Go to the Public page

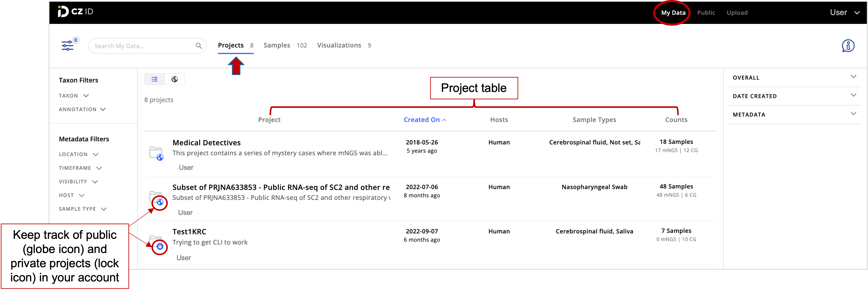(706, 12)
